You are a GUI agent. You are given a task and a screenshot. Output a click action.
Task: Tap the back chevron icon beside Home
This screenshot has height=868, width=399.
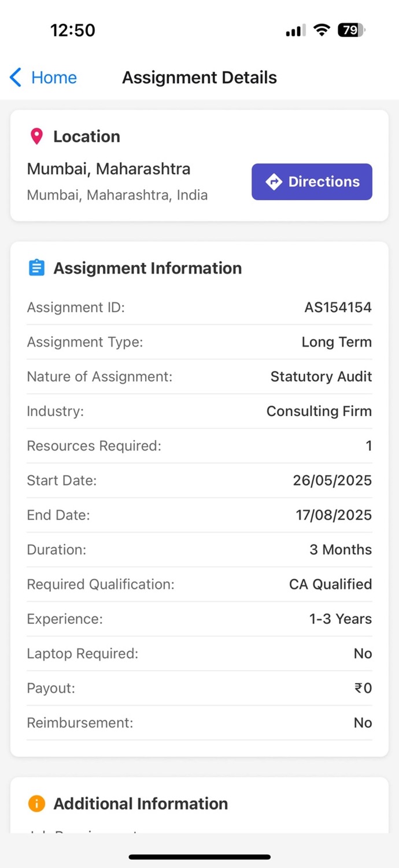coord(16,78)
